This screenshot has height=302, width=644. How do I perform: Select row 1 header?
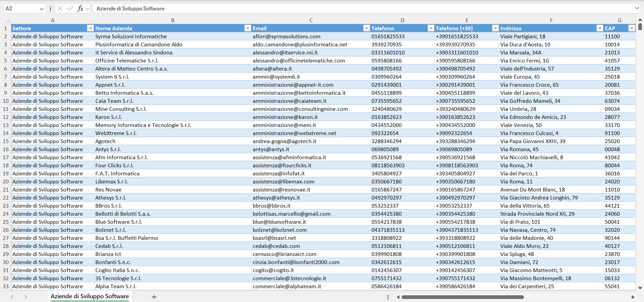5,28
